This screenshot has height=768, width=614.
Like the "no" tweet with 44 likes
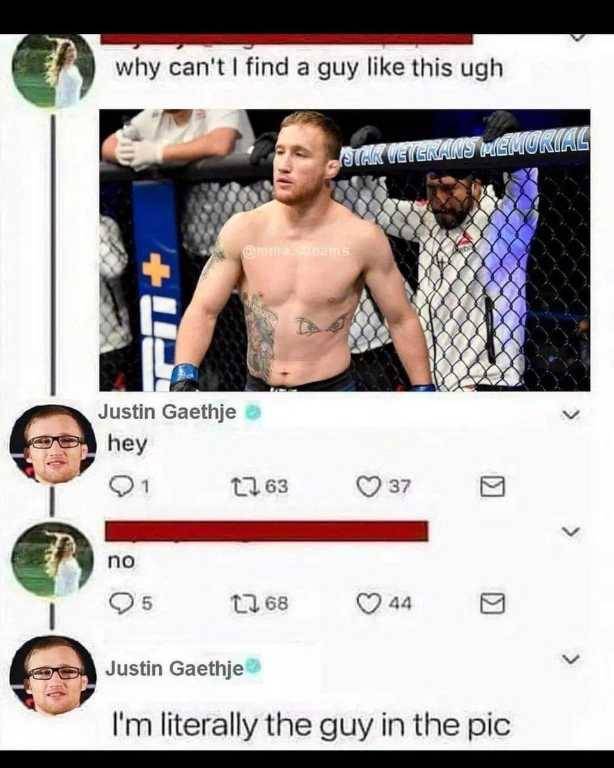[x=368, y=603]
